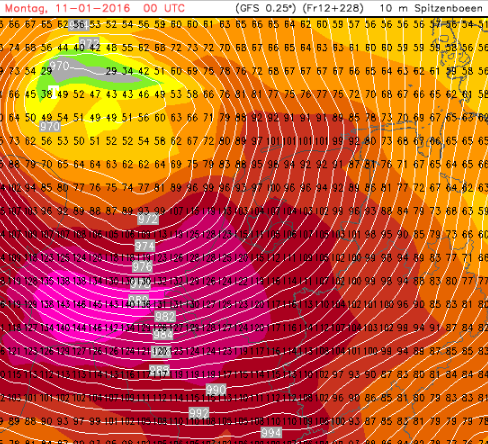Click the 982 isobar label
Screen dimensions: 488x444
[x=165, y=316]
